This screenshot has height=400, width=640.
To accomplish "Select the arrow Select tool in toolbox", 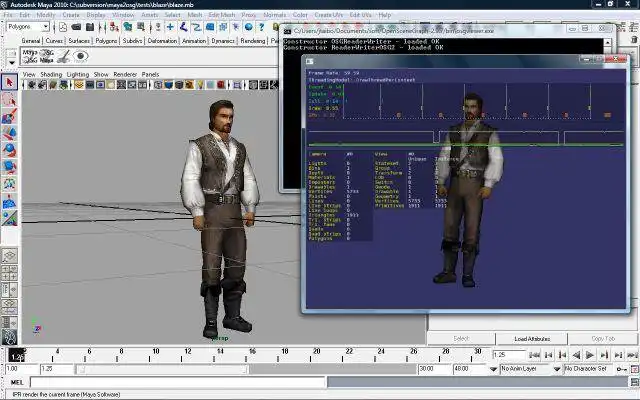I will pyautogui.click(x=9, y=82).
